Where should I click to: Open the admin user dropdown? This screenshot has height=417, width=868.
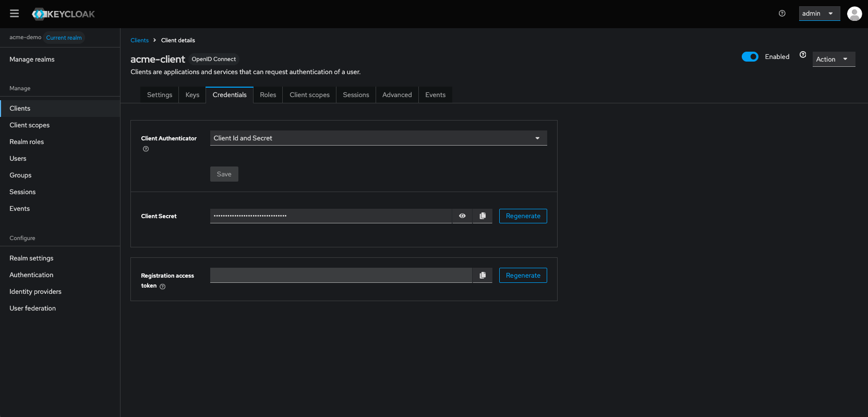tap(819, 14)
